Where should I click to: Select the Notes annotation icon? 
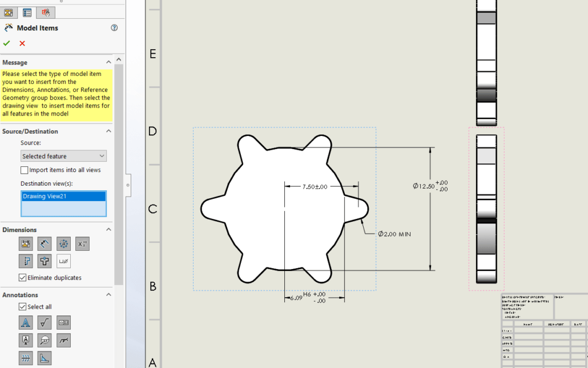coord(26,322)
